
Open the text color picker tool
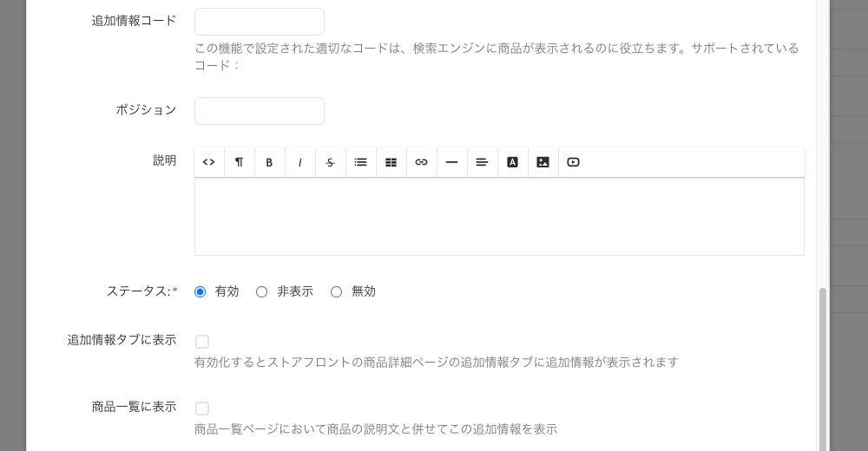[512, 162]
